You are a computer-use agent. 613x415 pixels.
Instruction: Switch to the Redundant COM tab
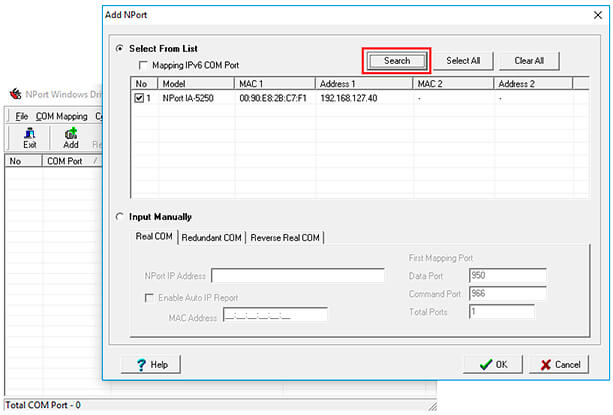pos(212,238)
